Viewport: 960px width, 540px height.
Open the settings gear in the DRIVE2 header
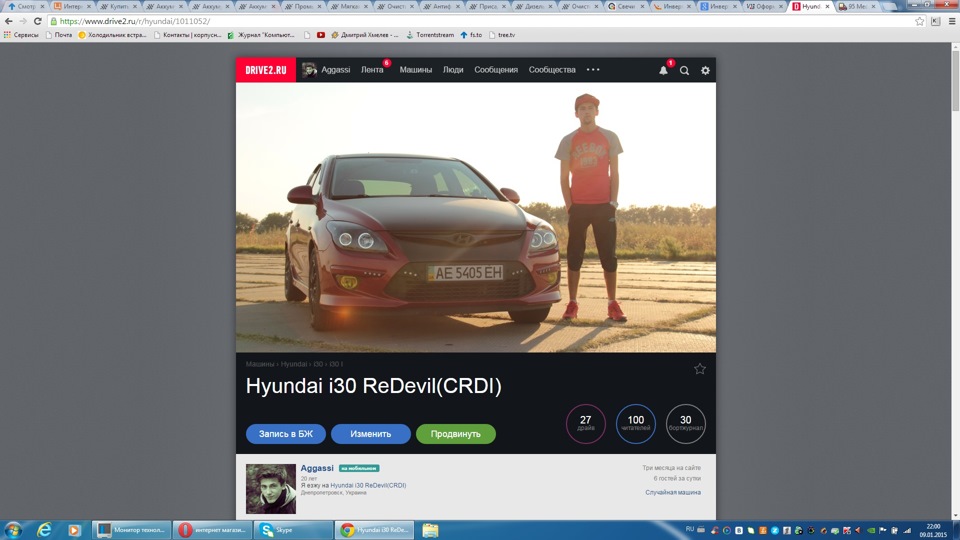[705, 70]
